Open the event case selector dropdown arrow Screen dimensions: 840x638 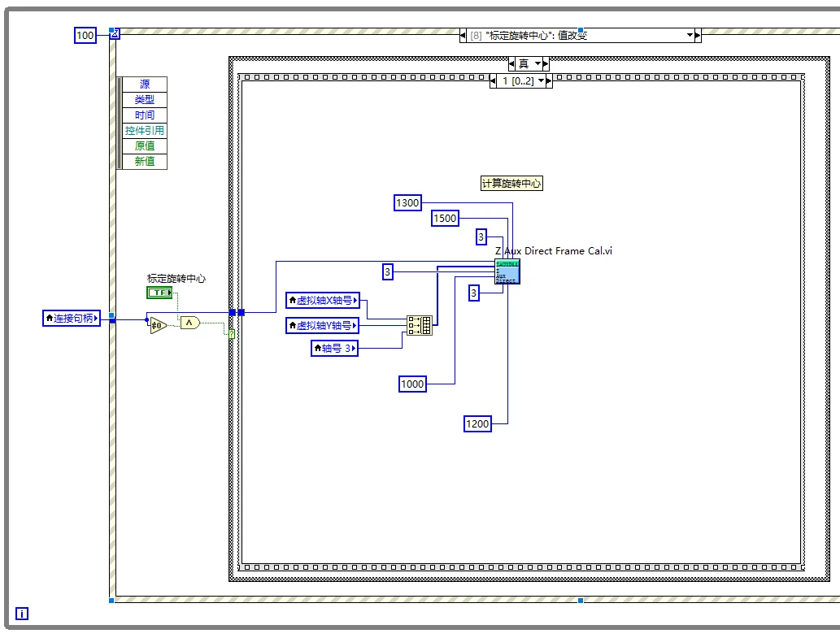tap(690, 35)
